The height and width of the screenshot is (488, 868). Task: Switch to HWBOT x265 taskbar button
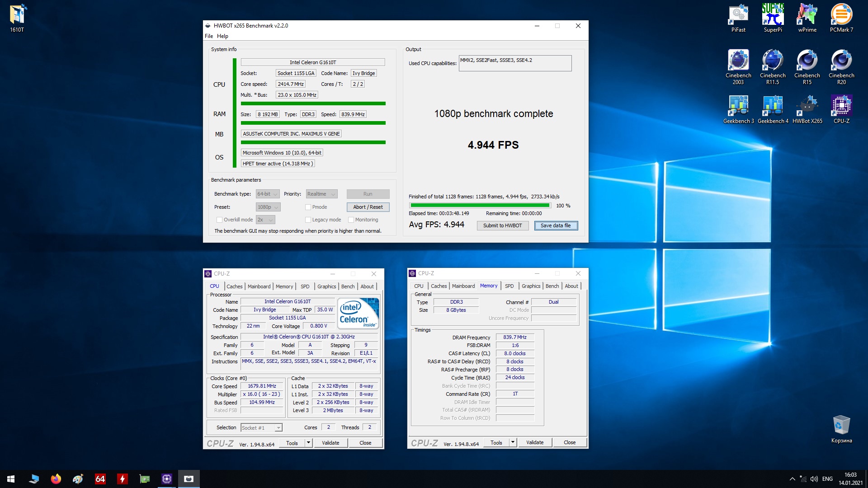[189, 479]
